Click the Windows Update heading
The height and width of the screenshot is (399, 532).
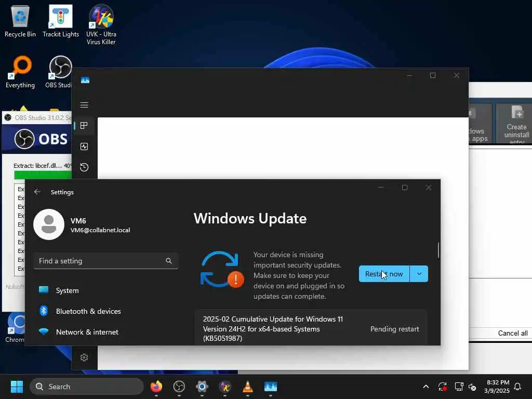[x=250, y=219]
